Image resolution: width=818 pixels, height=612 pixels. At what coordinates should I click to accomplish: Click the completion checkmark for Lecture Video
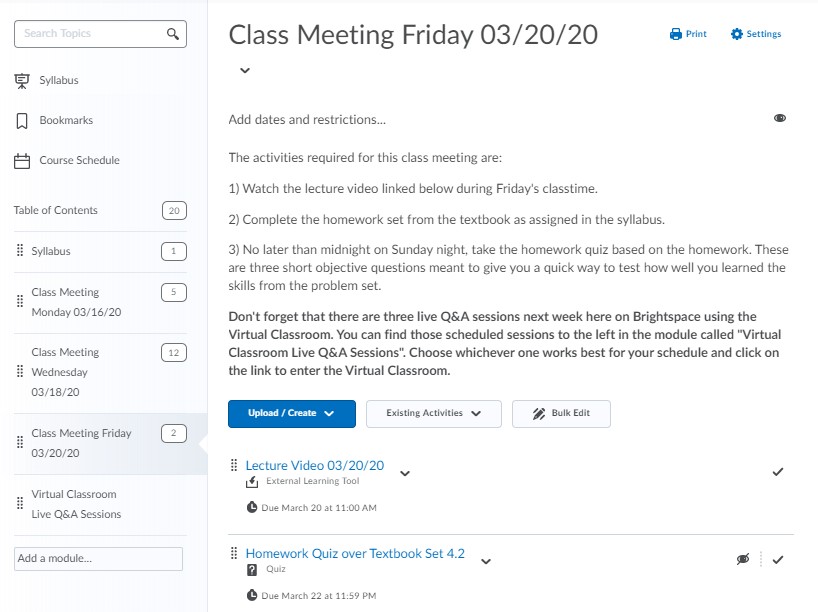(778, 471)
